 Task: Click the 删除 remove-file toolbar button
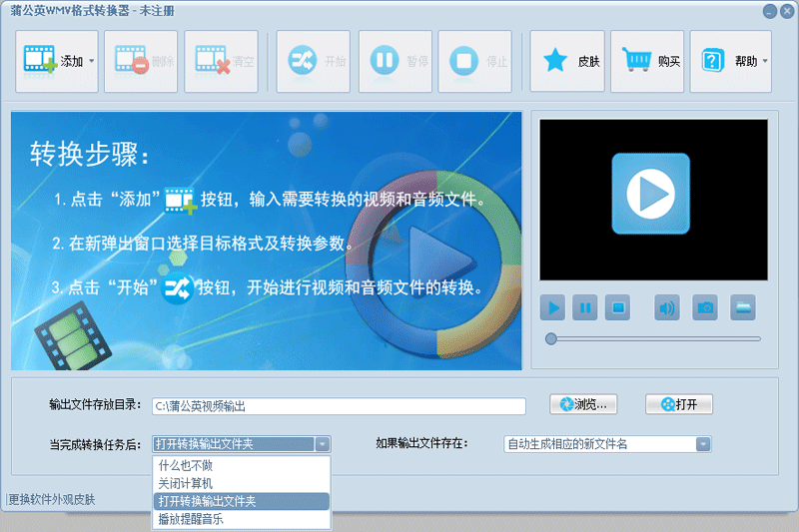click(141, 61)
